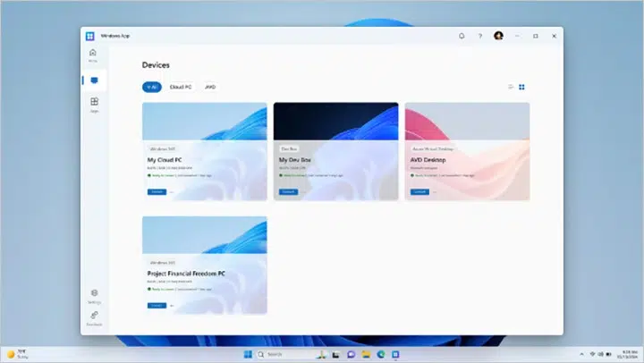644x363 pixels.
Task: Open the Apps section in the sidebar
Action: (94, 105)
